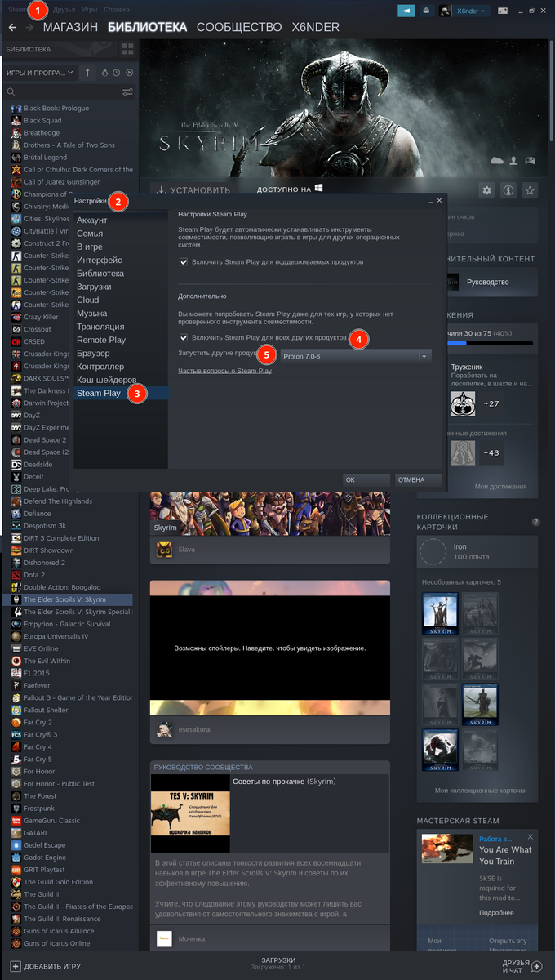The width and height of the screenshot is (555, 980).
Task: Click the ДОБАВИТЬ ИГРУ button
Action: (44, 966)
